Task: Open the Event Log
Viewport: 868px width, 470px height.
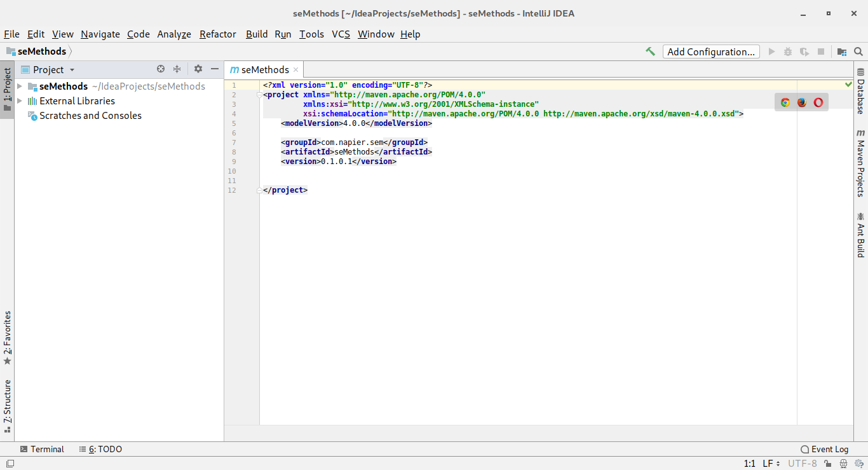Action: (824, 449)
